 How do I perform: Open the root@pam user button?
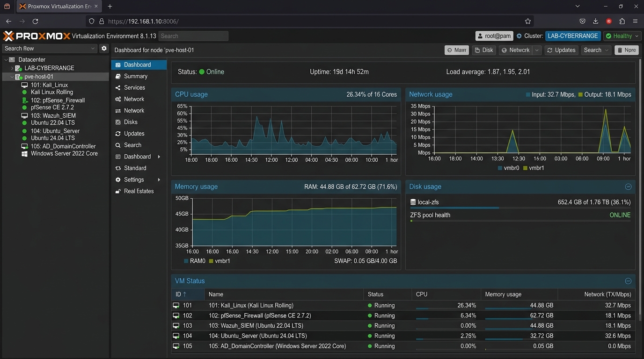pyautogui.click(x=494, y=36)
